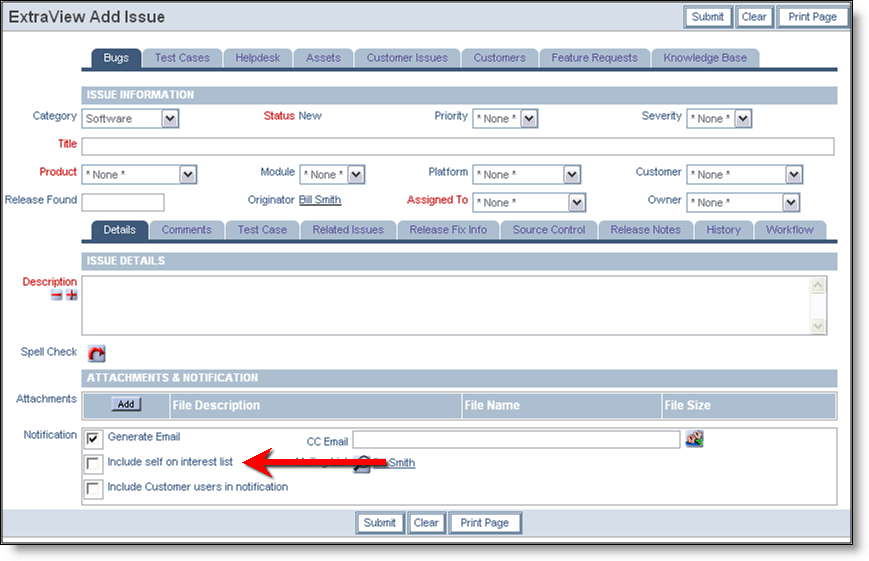Click the CC Email input field

click(516, 440)
